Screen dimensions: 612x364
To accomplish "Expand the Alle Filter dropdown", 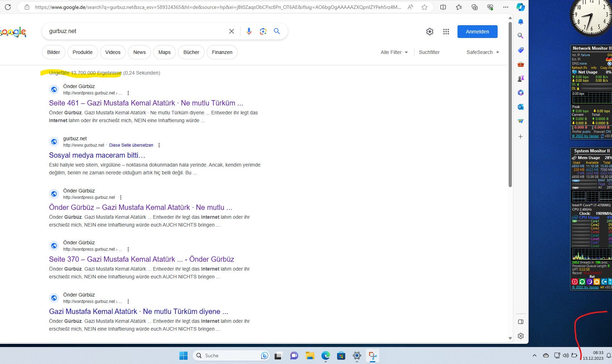I will [394, 52].
